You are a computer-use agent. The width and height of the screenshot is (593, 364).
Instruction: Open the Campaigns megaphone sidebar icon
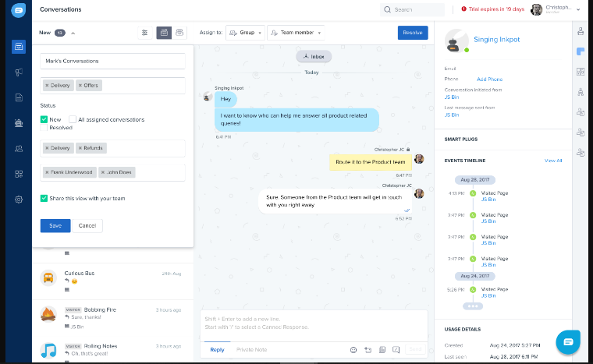19,72
